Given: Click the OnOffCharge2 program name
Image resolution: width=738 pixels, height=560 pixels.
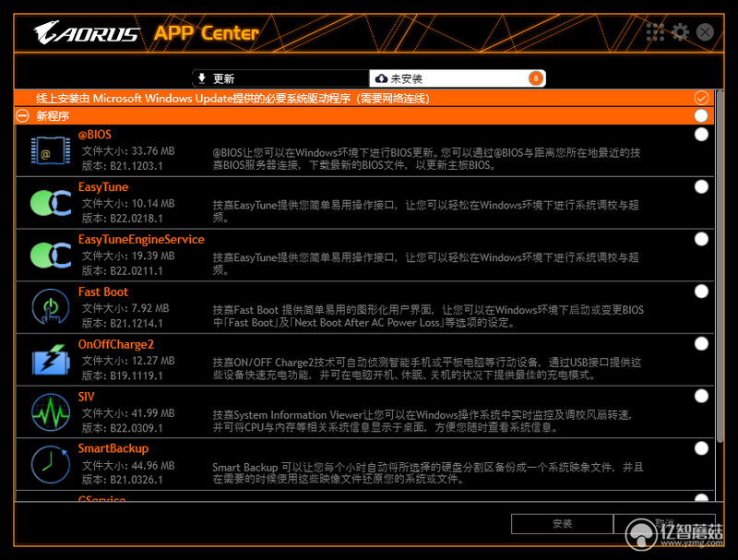Looking at the screenshot, I should (x=116, y=344).
